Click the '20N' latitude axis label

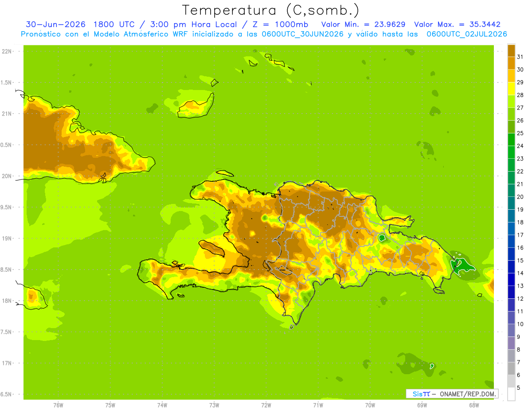pyautogui.click(x=8, y=176)
